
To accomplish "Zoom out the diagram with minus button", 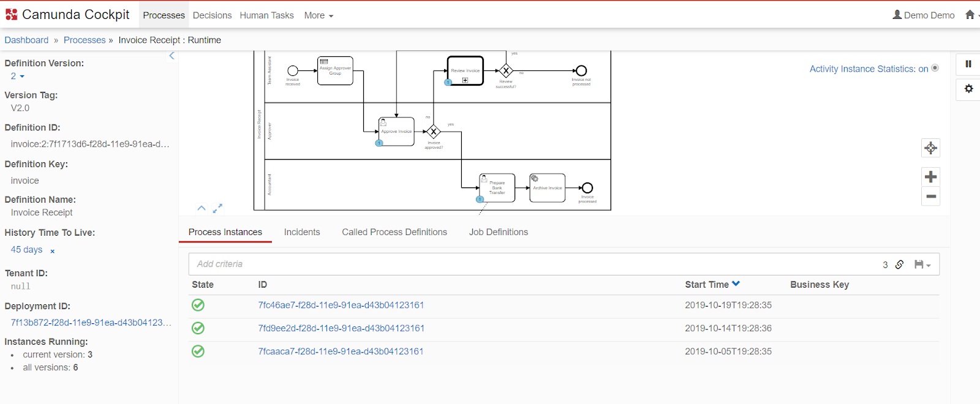I will click(x=930, y=196).
